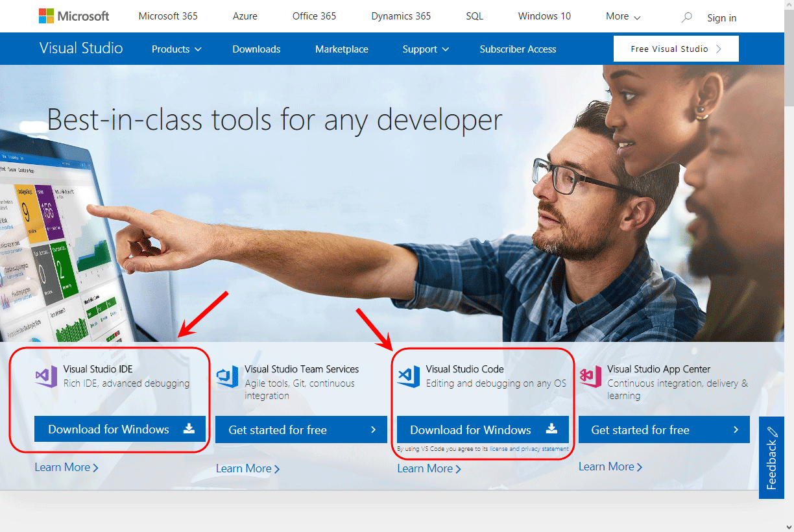This screenshot has width=794, height=532.
Task: Go to Marketplace in the Visual Studio menu
Action: pyautogui.click(x=342, y=49)
